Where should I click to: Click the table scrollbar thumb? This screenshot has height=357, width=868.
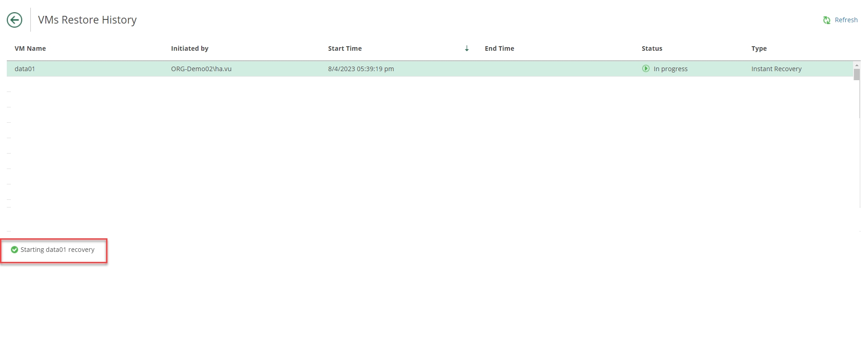pyautogui.click(x=856, y=73)
